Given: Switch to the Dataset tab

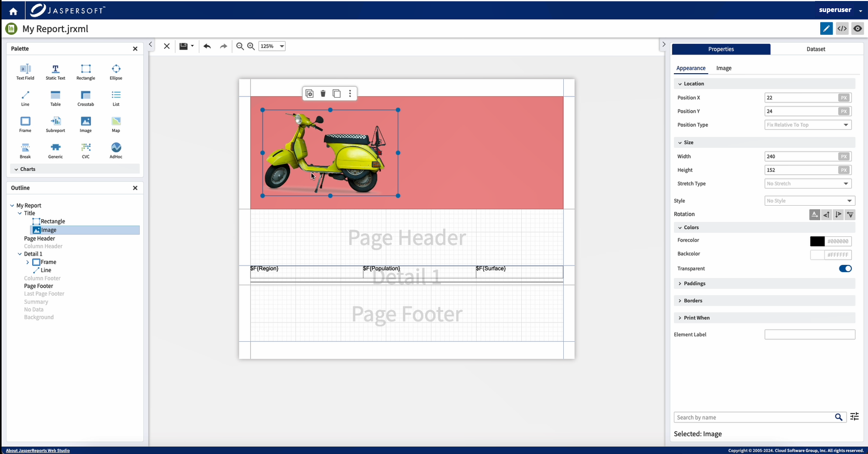Looking at the screenshot, I should coord(816,49).
